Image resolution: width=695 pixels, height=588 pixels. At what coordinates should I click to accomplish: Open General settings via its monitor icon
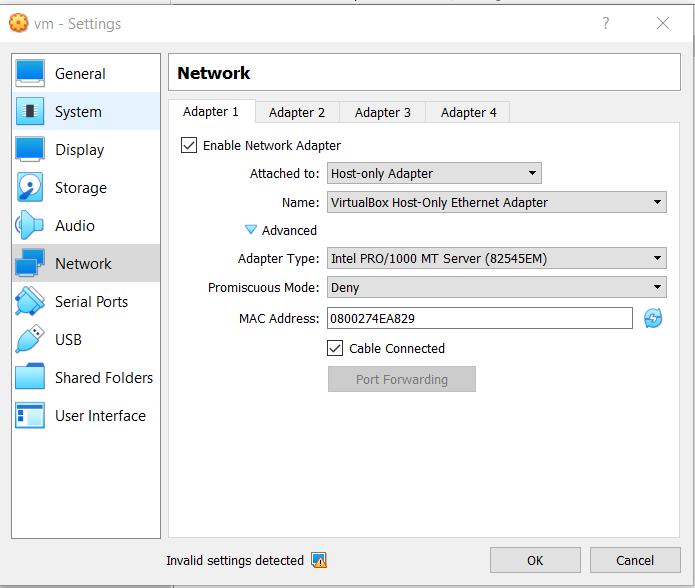(x=30, y=73)
